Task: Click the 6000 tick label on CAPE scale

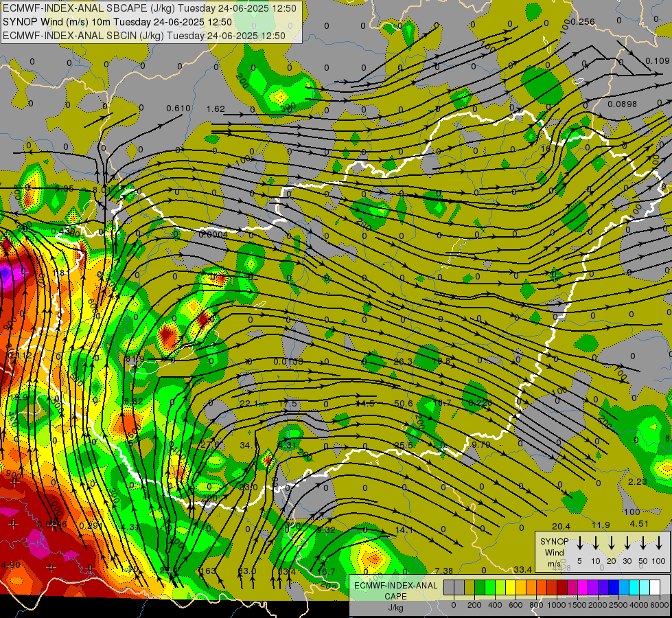Action: 659,605
